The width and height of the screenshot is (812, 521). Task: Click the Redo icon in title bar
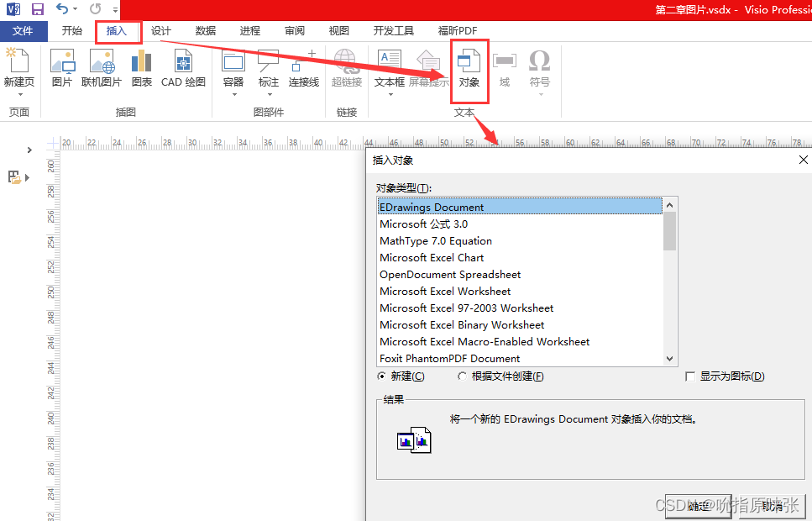click(x=95, y=8)
